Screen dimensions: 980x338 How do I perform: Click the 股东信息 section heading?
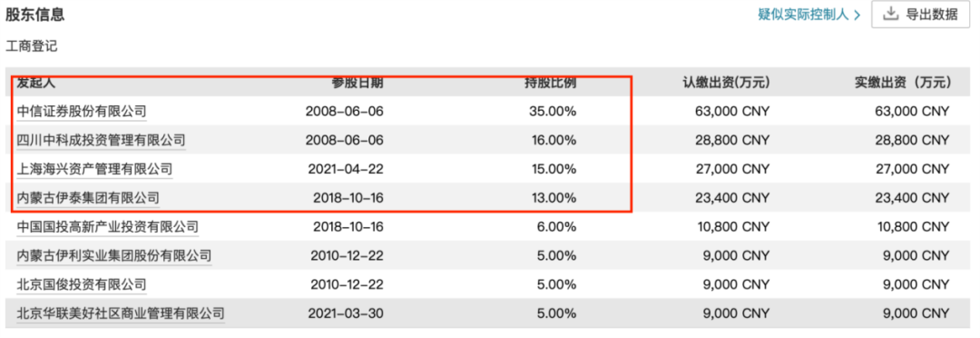(35, 15)
